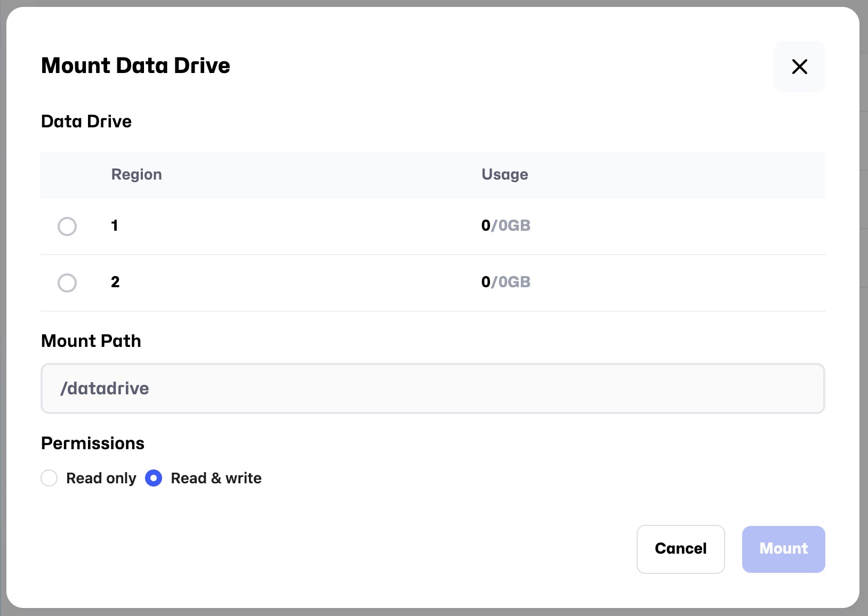The height and width of the screenshot is (616, 868).
Task: Click the "Read only" label text
Action: tap(101, 479)
